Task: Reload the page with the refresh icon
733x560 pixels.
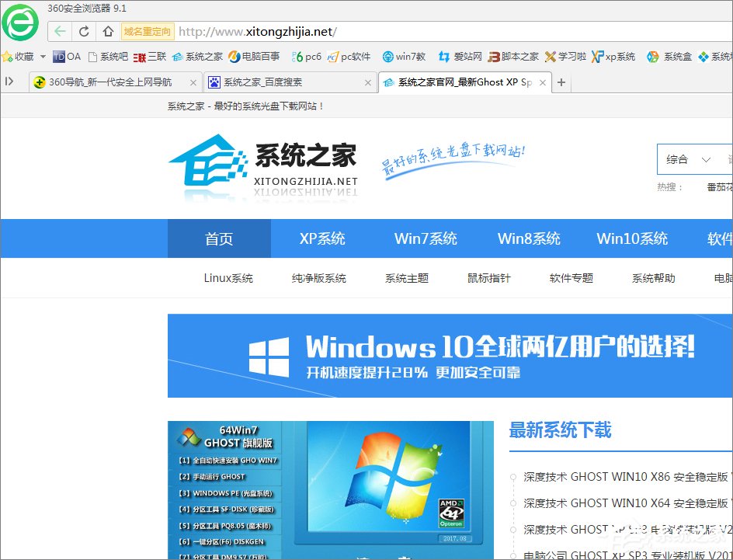Action: point(84,31)
